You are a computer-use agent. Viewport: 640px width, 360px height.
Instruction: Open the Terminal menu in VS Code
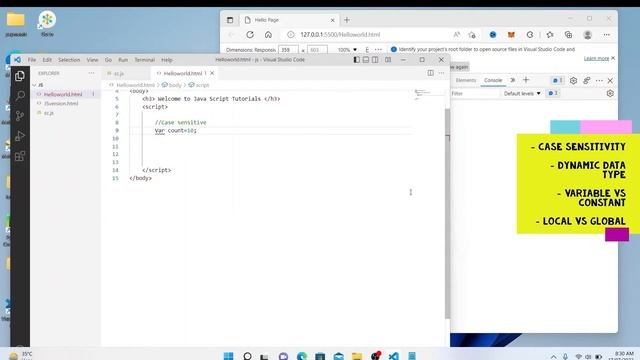point(144,60)
